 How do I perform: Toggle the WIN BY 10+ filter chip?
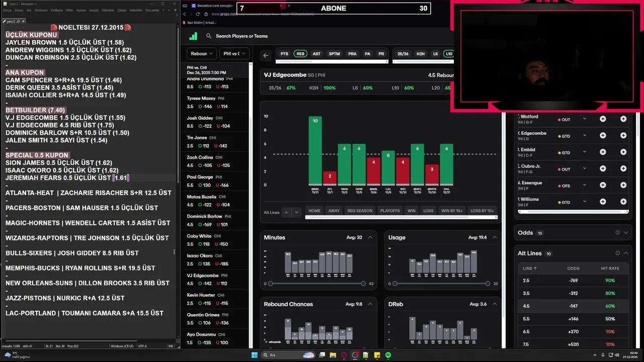pyautogui.click(x=452, y=211)
